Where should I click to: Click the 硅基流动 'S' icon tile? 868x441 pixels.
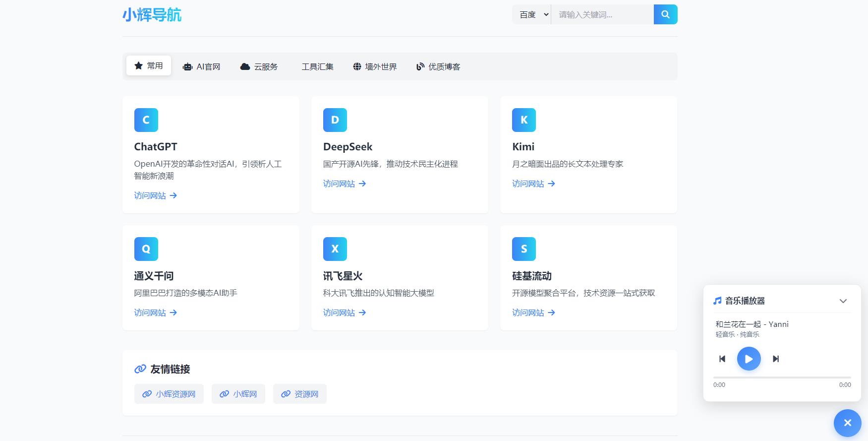(x=524, y=249)
